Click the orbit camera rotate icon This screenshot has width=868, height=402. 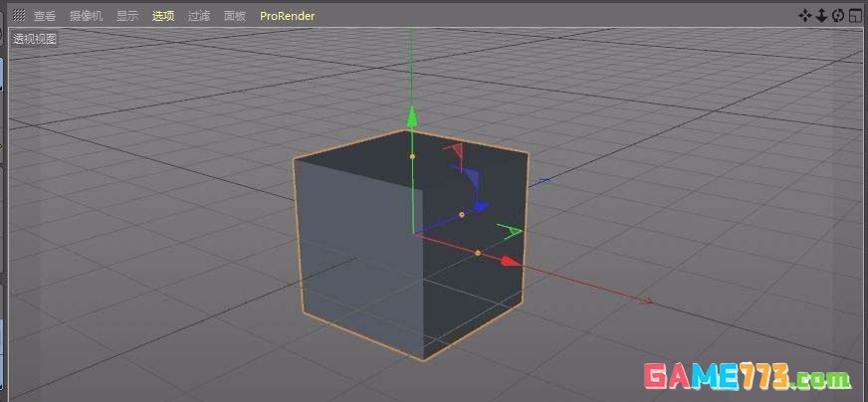coord(837,15)
